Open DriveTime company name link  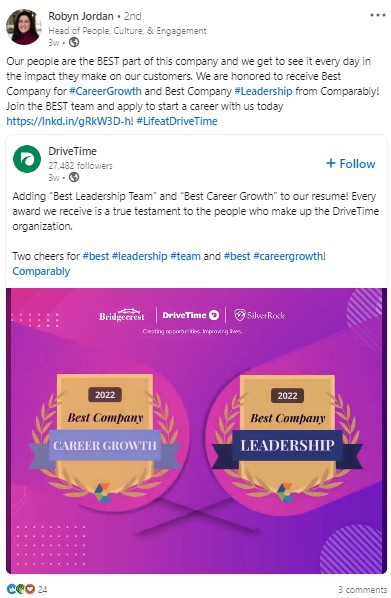pos(72,151)
